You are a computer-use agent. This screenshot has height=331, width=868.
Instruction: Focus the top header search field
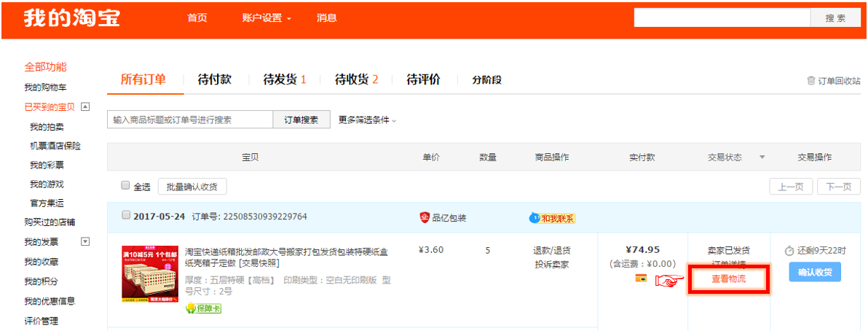pos(722,17)
